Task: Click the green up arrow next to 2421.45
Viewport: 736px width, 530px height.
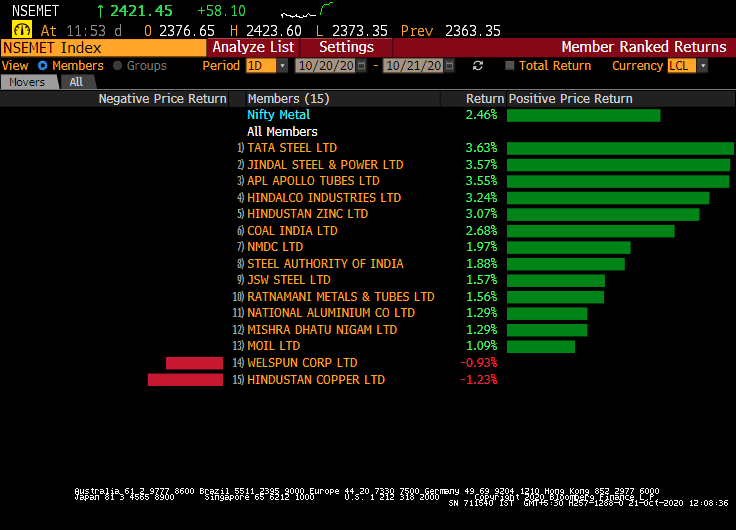Action: (x=100, y=11)
